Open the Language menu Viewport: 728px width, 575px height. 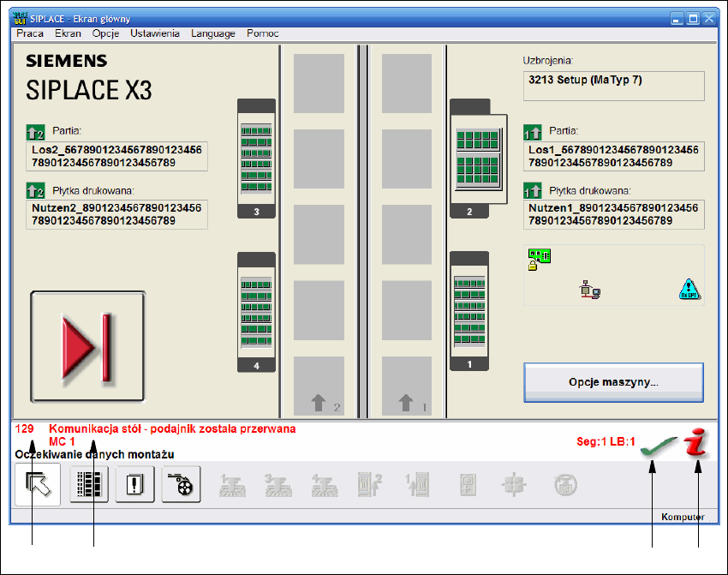pos(213,33)
